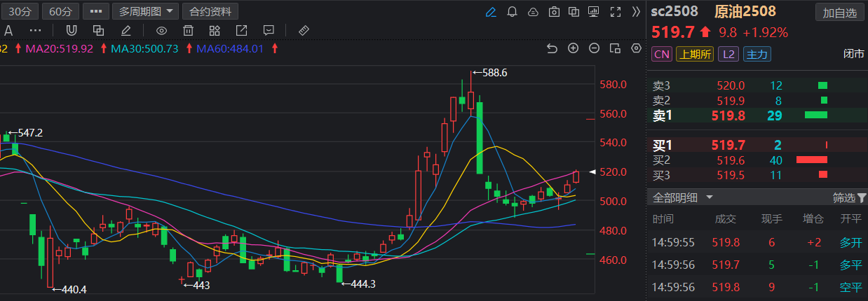Viewport: 868px width, 301px height.
Task: Click 多平 trade type entry
Action: coord(851,265)
